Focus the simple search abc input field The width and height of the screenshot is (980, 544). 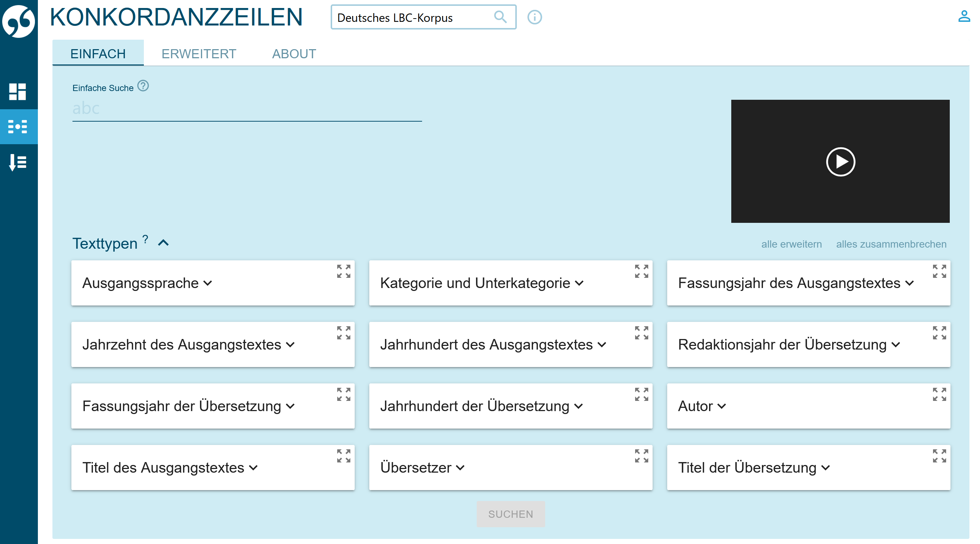tap(247, 109)
